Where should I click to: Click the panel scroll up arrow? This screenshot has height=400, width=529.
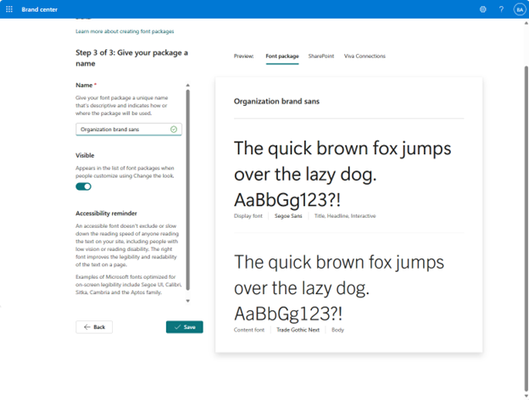[188, 85]
